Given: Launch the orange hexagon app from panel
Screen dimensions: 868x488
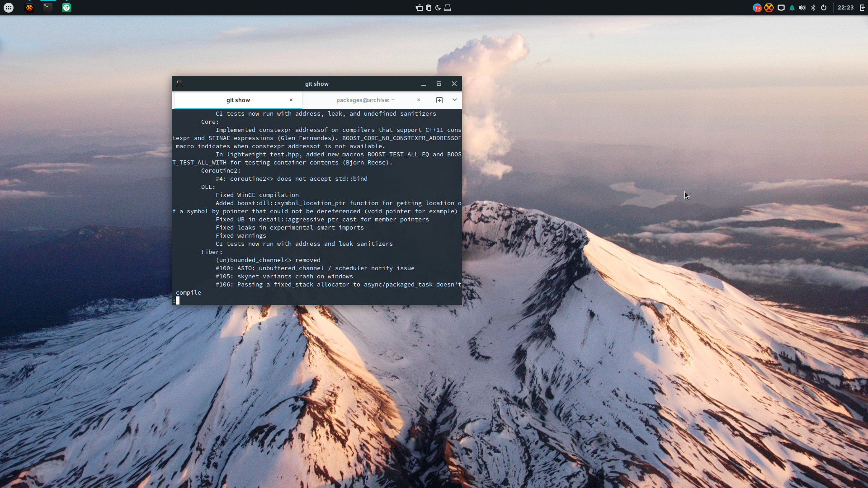Looking at the screenshot, I should [x=29, y=8].
